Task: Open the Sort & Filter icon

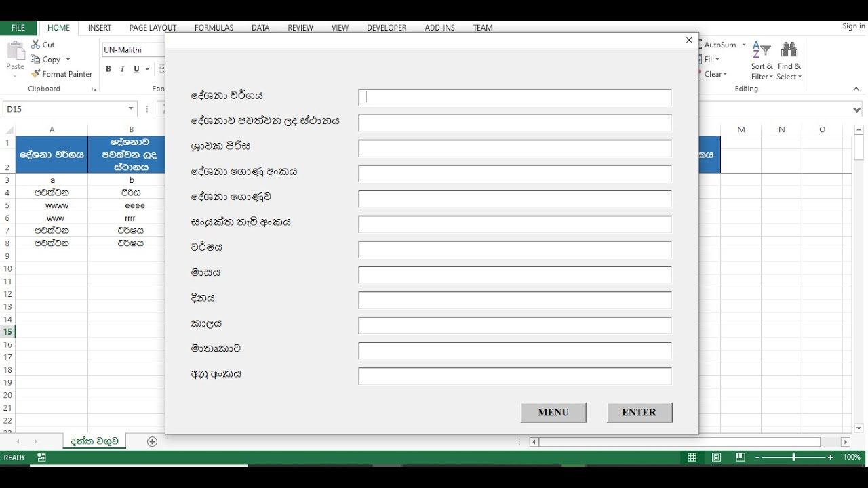Action: tap(762, 51)
